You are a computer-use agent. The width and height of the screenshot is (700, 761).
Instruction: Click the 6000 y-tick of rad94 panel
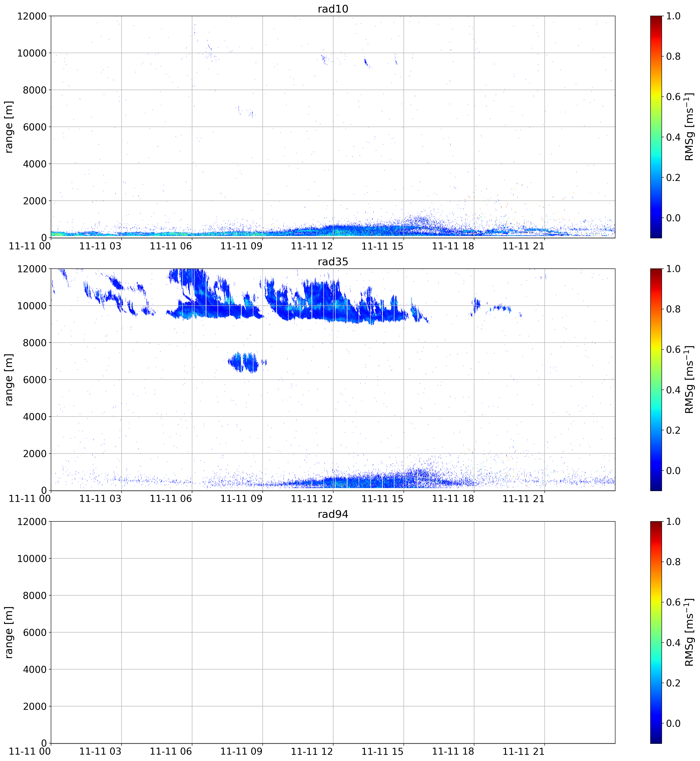[35, 632]
